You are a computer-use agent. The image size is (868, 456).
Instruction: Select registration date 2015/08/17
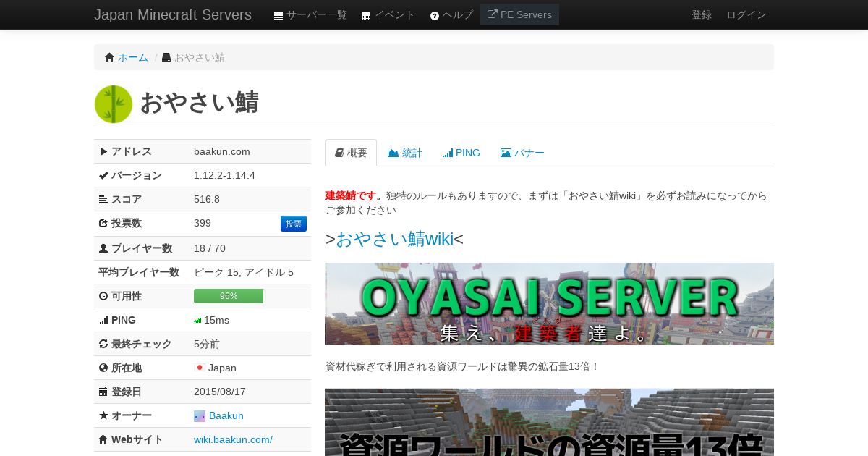220,392
